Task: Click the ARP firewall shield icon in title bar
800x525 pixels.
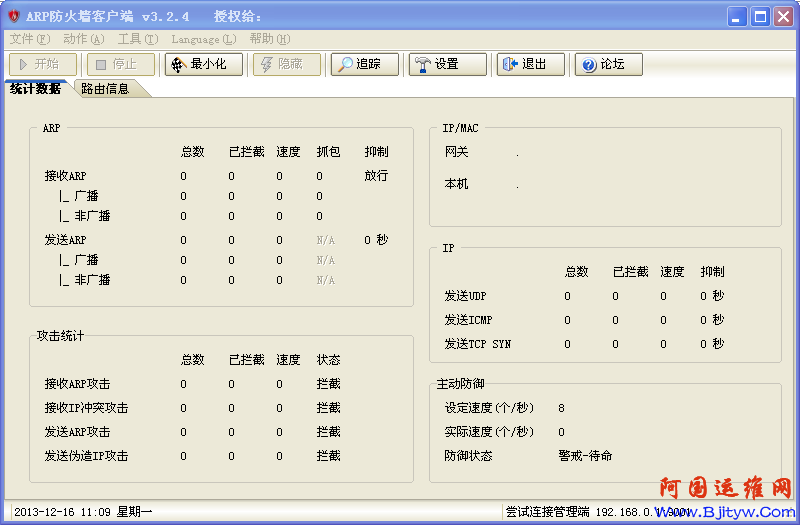Action: point(14,16)
